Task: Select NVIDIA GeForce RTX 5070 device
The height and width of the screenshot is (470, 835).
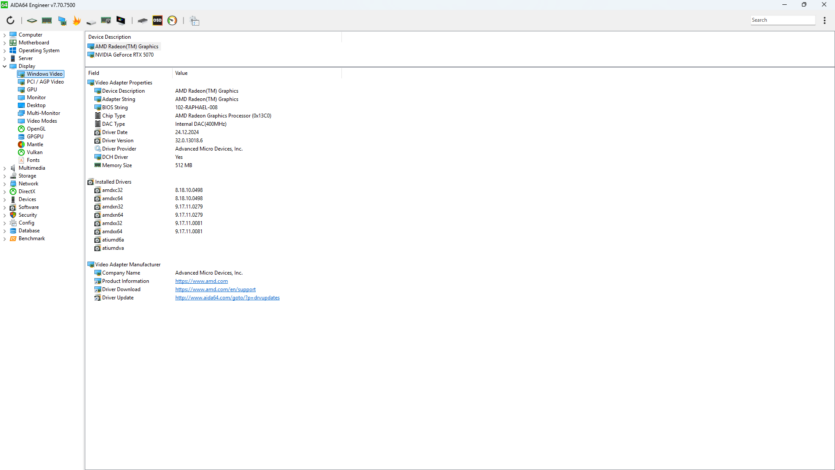Action: pos(124,55)
